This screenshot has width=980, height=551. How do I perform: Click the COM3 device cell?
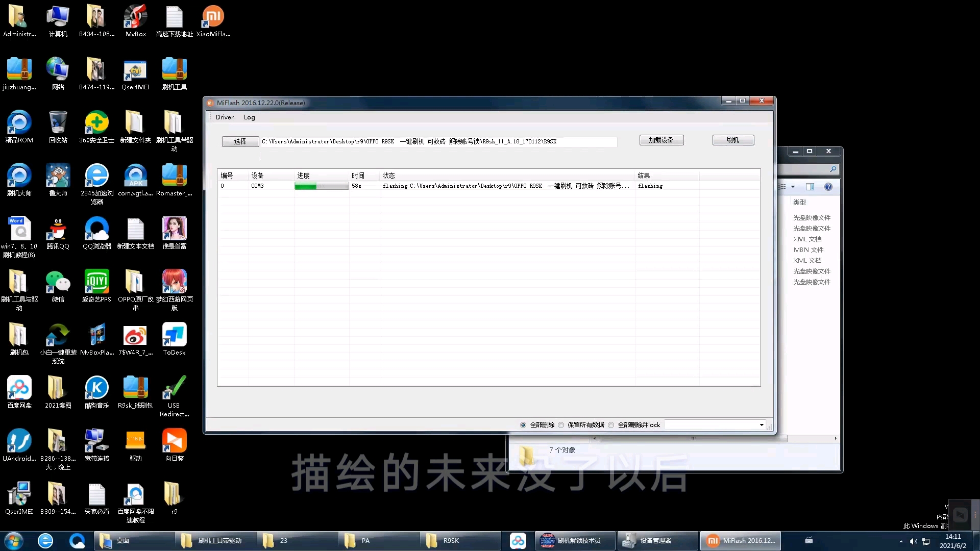pyautogui.click(x=257, y=186)
